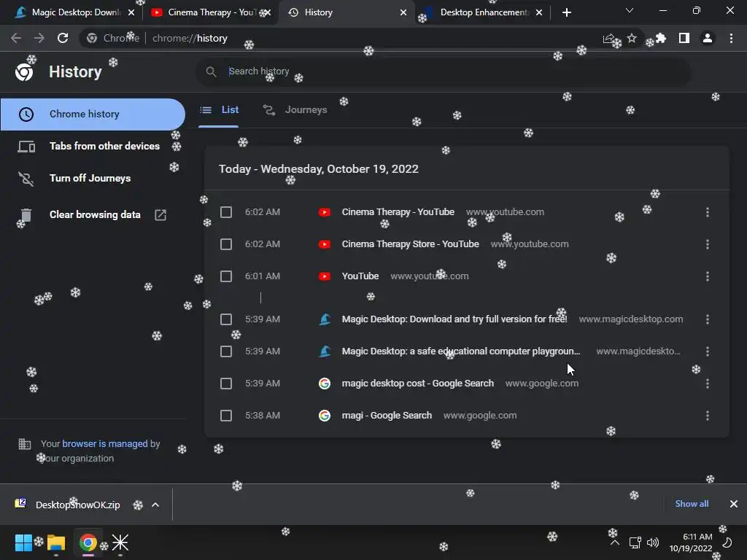Open the external-link icon beside Clear browsing data
This screenshot has height=560, width=747.
(x=160, y=215)
